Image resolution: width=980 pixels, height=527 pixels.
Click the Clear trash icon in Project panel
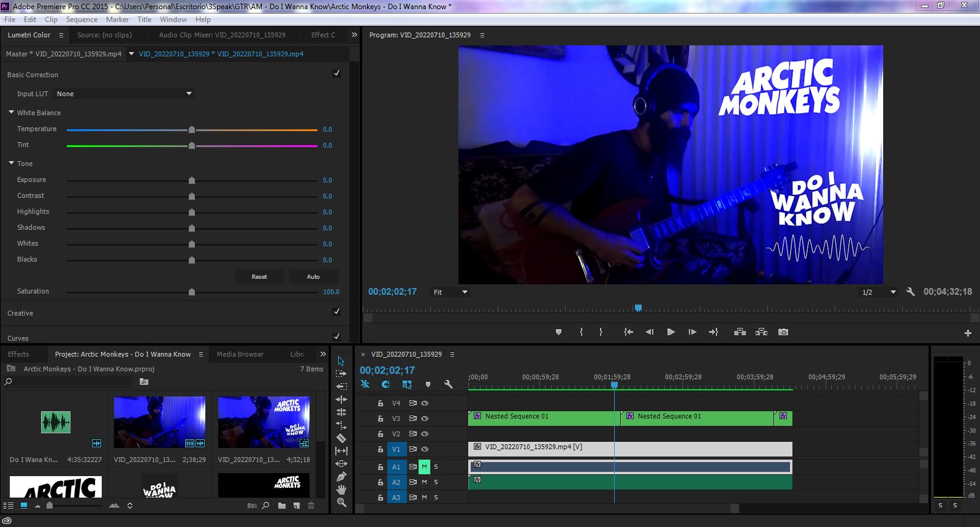[311, 506]
